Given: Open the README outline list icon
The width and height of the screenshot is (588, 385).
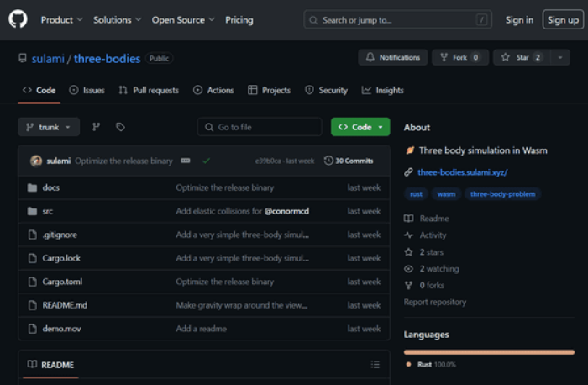Looking at the screenshot, I should tap(375, 364).
